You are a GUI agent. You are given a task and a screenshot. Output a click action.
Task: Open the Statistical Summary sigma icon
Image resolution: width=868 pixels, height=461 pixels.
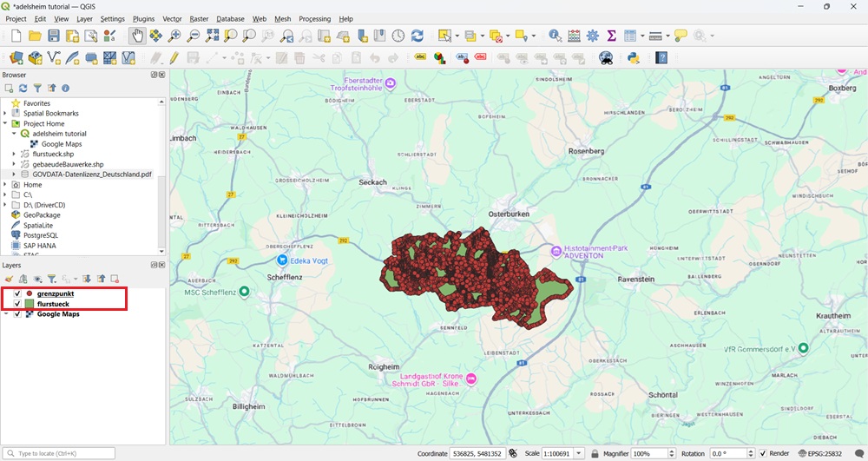pos(611,36)
